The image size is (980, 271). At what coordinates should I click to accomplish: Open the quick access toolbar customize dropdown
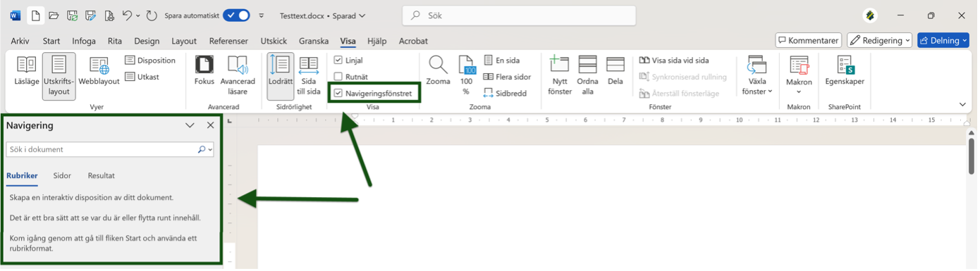point(262,15)
